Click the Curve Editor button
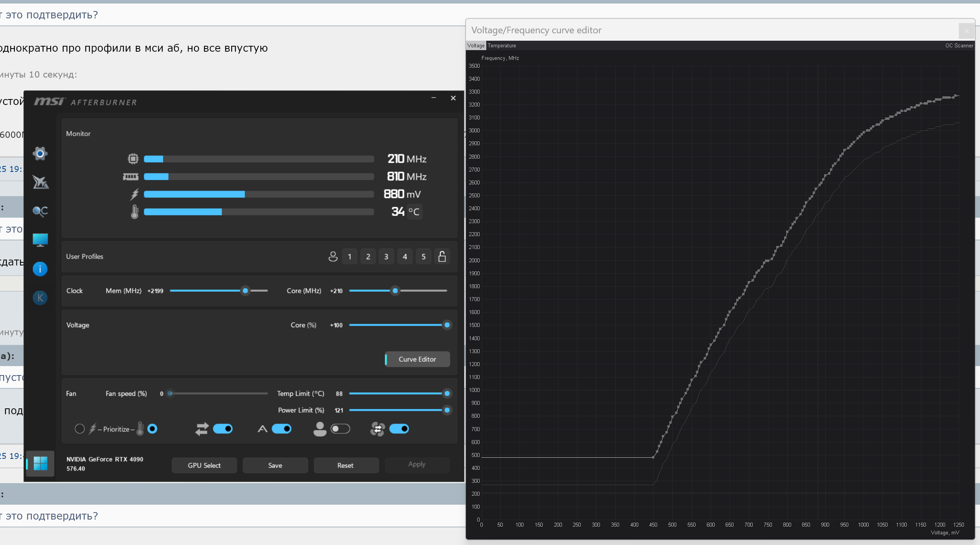Screen dimensions: 980x545 coord(417,359)
